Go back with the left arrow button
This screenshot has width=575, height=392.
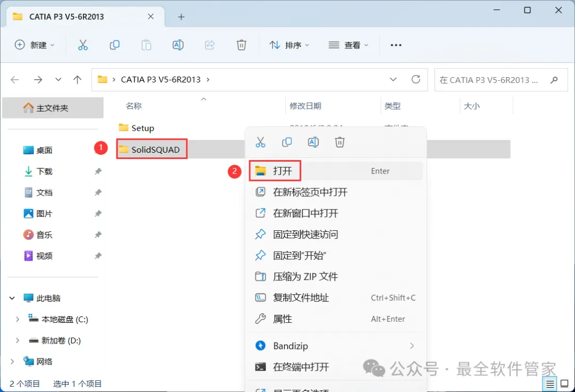tap(15, 79)
